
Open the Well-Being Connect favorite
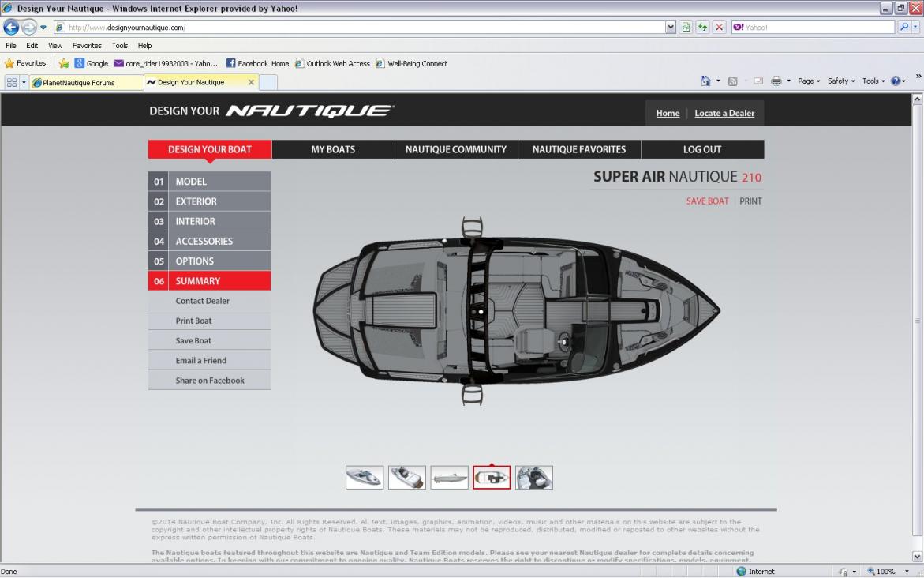tap(411, 63)
